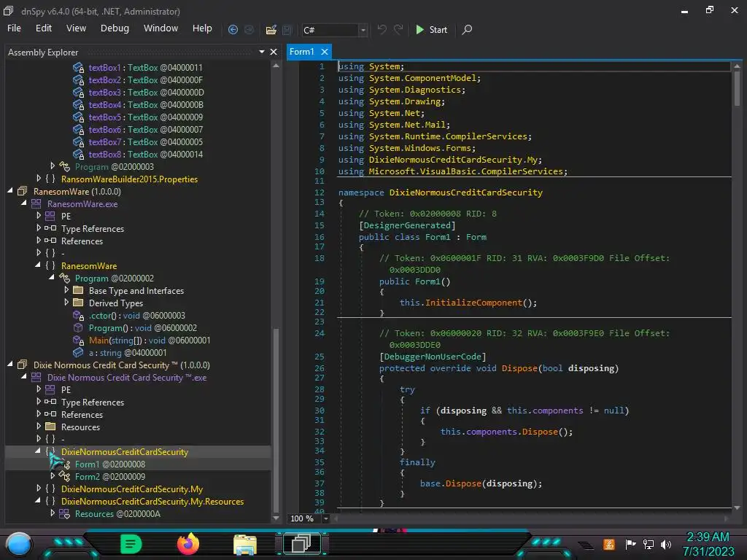Click the Dispose method name on line 26

[x=519, y=368]
